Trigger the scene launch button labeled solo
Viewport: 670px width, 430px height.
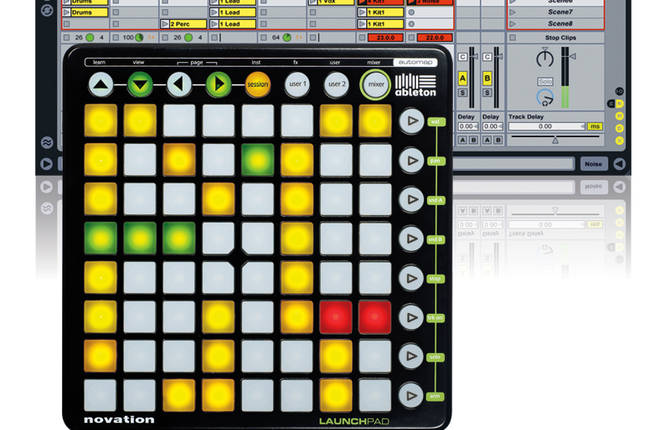[411, 356]
